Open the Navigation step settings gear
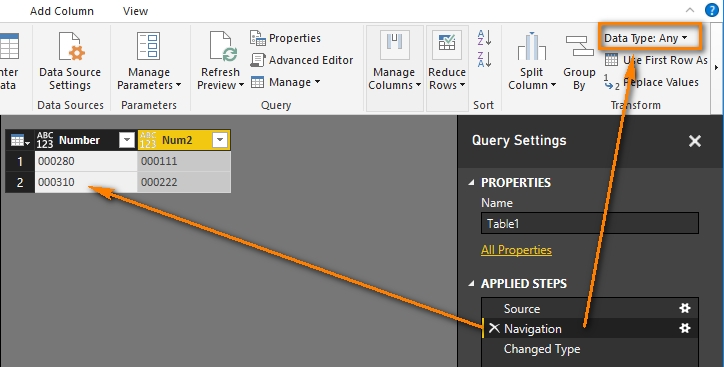 click(x=685, y=328)
